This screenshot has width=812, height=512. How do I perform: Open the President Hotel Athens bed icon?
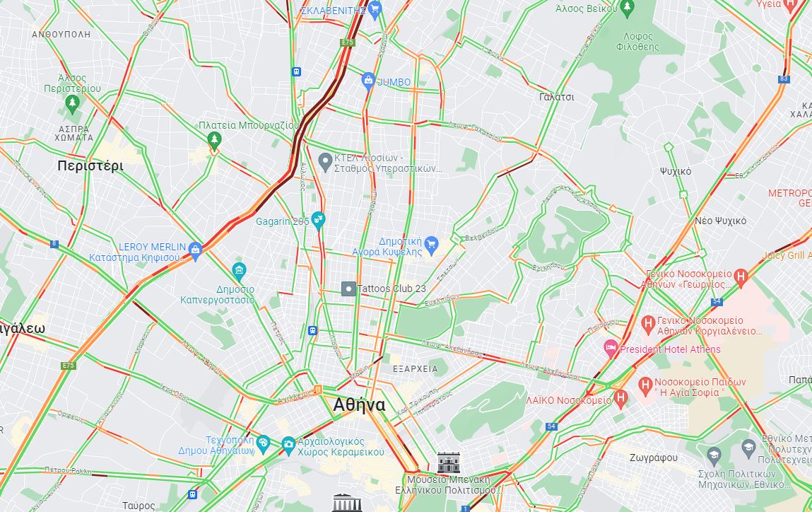[x=611, y=348]
